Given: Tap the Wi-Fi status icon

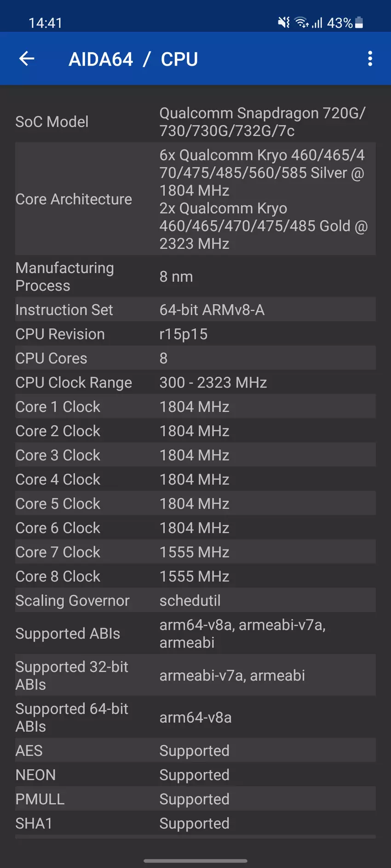Looking at the screenshot, I should pos(301,22).
